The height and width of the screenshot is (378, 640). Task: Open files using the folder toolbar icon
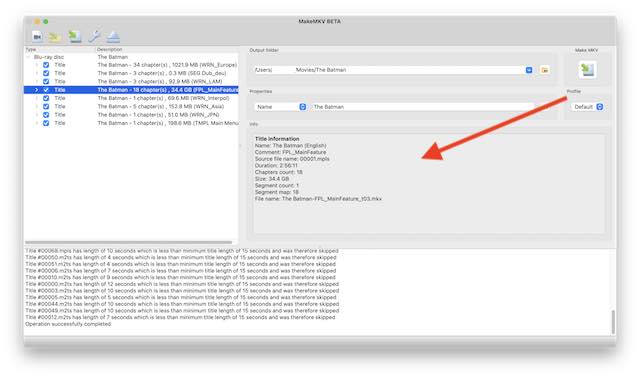pos(55,37)
